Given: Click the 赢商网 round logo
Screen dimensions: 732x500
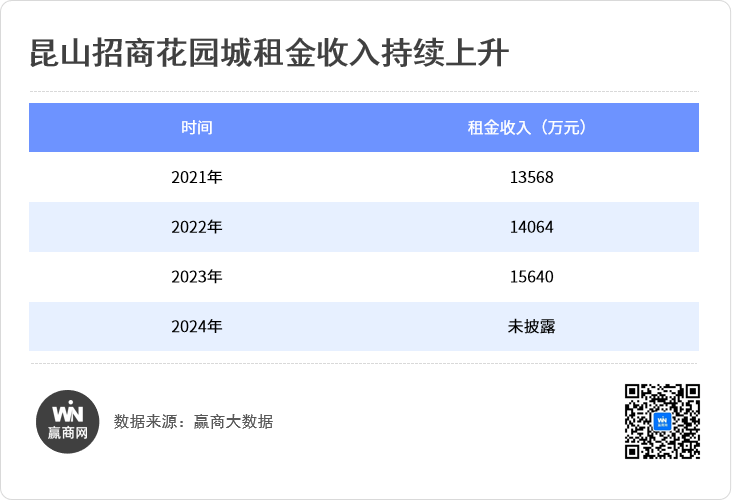Looking at the screenshot, I should click(x=68, y=422).
